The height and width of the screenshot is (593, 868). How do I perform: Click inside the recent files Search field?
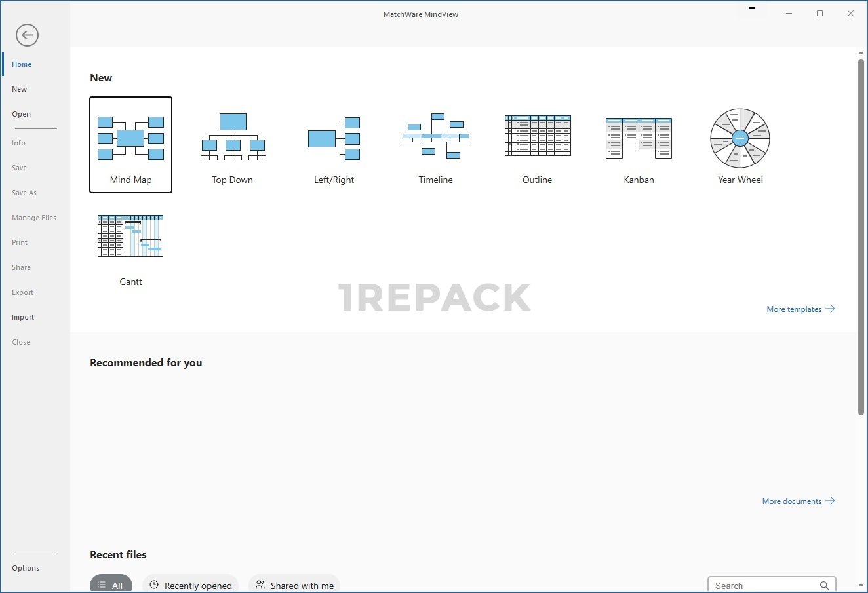click(764, 586)
